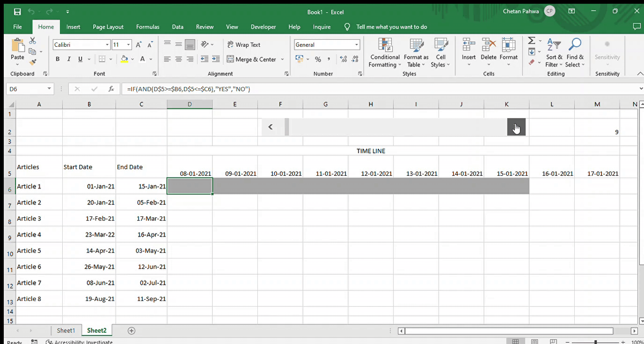The height and width of the screenshot is (344, 644).
Task: Apply middle align to the selection
Action: [x=178, y=44]
